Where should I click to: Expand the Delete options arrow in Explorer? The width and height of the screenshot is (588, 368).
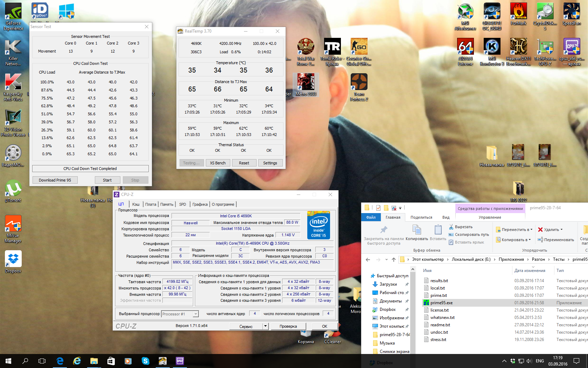(x=561, y=230)
